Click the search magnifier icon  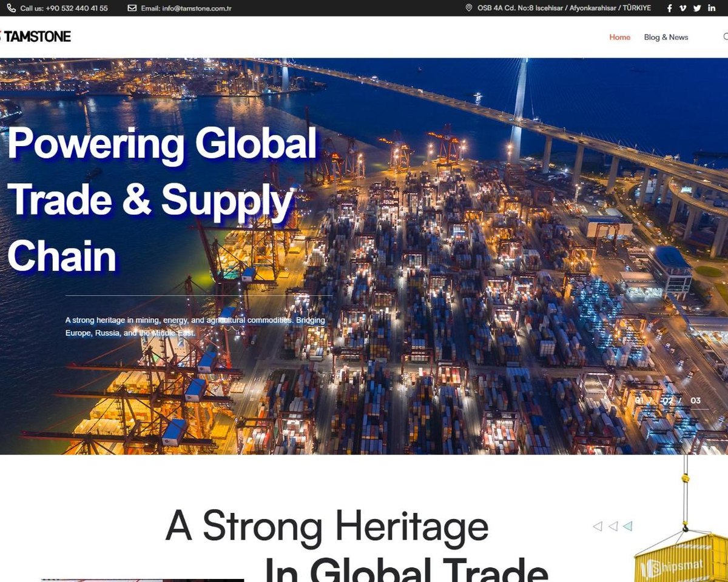pyautogui.click(x=725, y=37)
